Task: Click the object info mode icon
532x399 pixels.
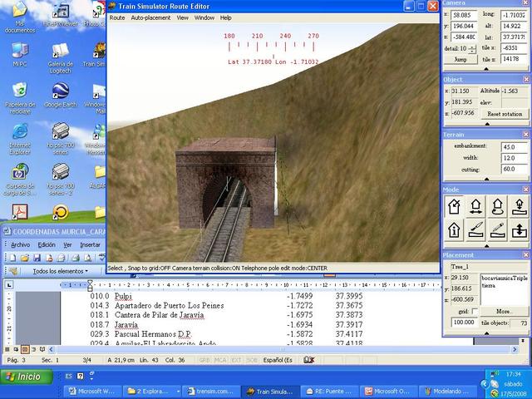Action: [x=456, y=229]
